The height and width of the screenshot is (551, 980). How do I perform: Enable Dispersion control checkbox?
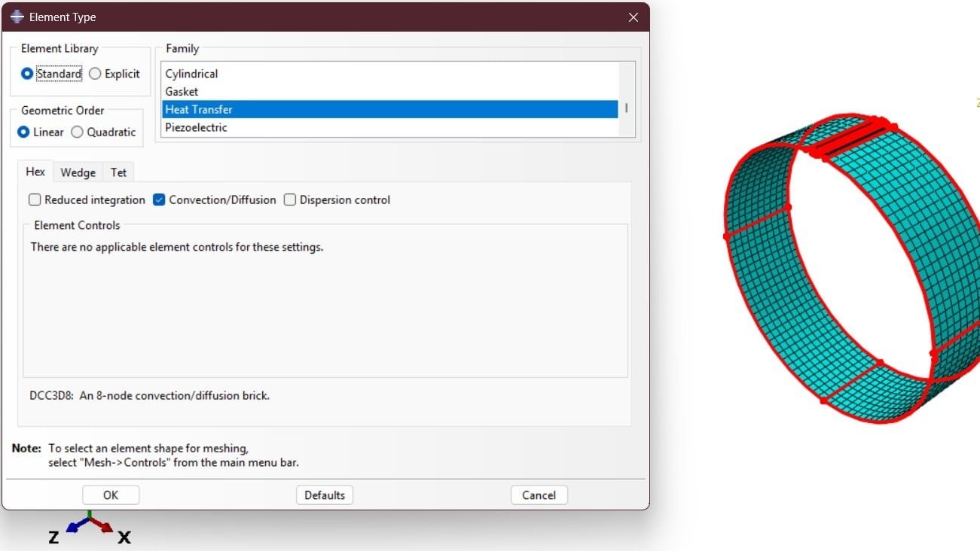pos(290,200)
